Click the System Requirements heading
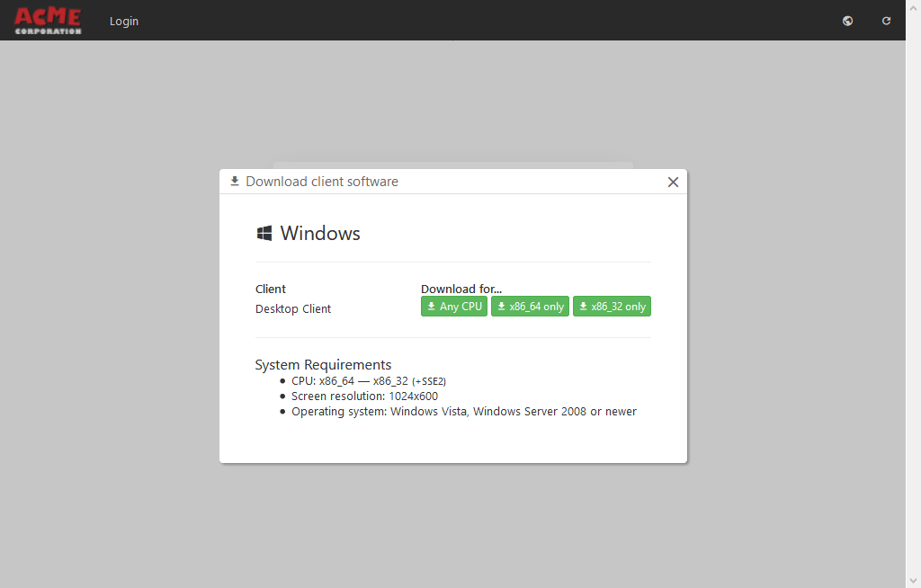 click(323, 365)
